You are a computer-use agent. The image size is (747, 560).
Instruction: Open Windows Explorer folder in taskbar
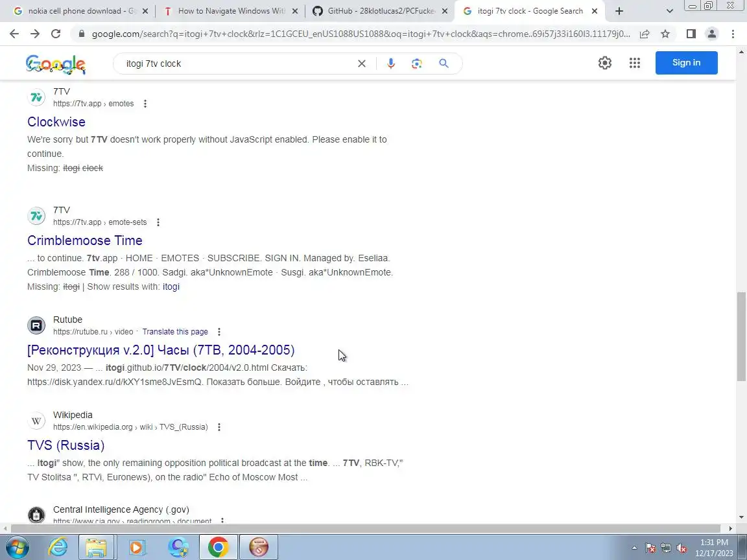(96, 547)
